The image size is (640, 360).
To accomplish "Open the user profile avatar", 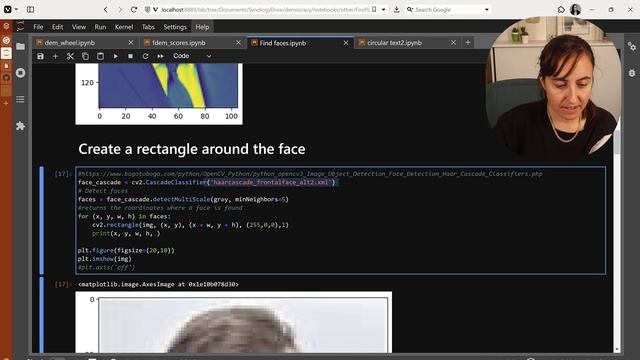I will tap(576, 9).
